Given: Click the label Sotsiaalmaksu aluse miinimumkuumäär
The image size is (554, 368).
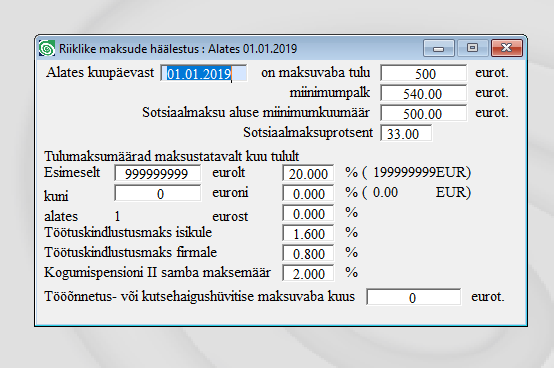Looking at the screenshot, I should (x=256, y=113).
